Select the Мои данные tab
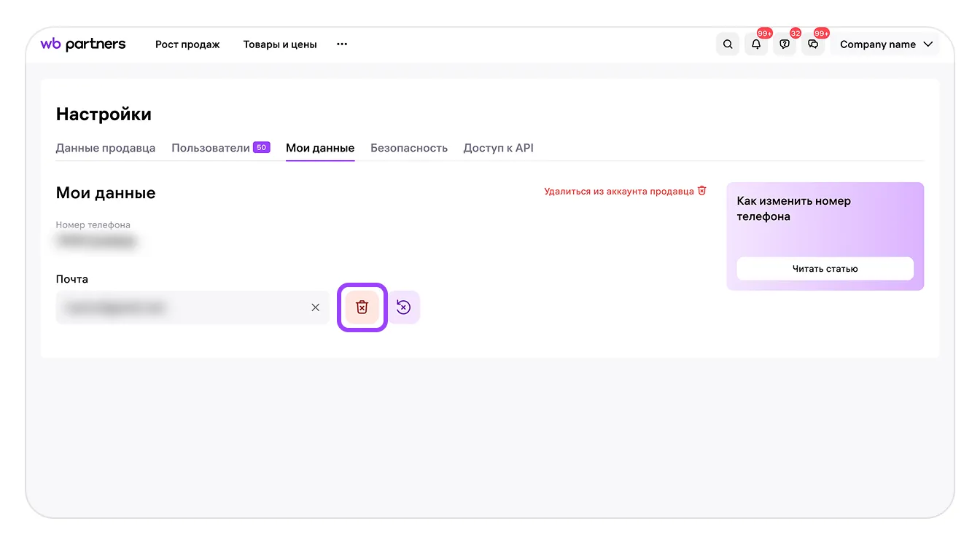 pyautogui.click(x=320, y=148)
